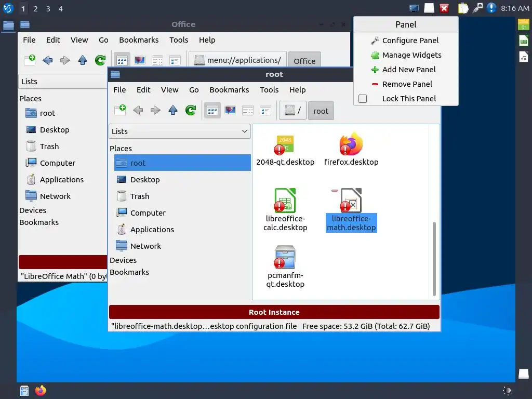Switch Office window to thumbnail view

(139, 60)
